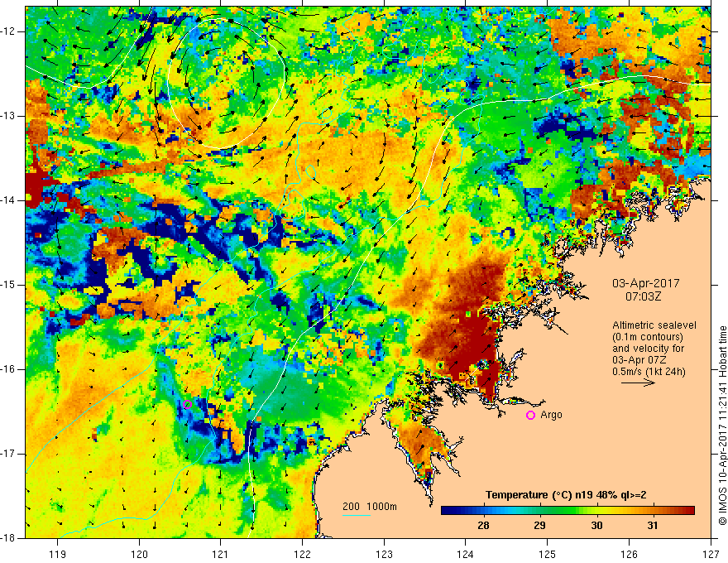Click the temperature color bar
This screenshot has width=728, height=563.
tap(568, 511)
